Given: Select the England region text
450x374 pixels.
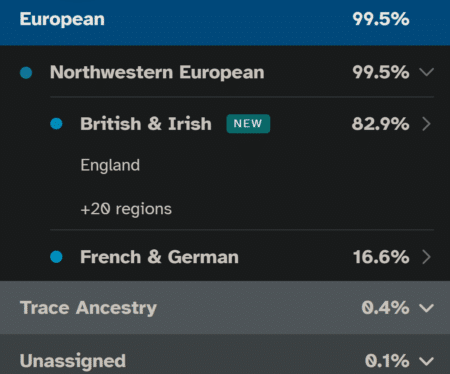Looking at the screenshot, I should 110,165.
